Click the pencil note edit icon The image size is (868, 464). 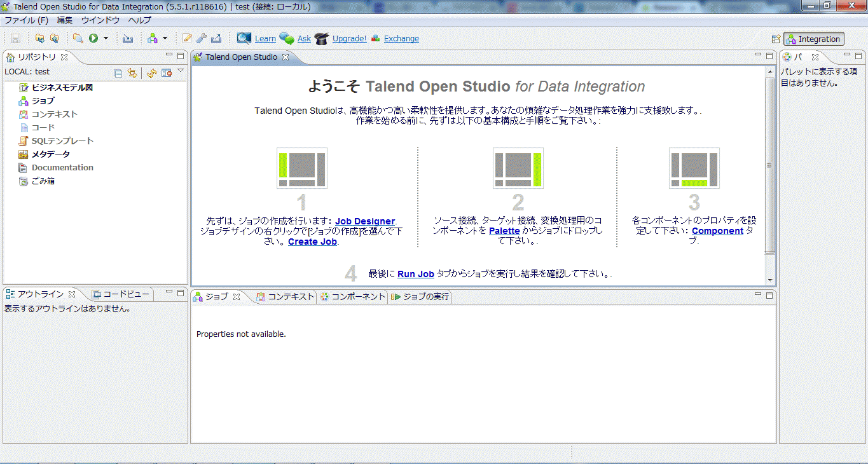[x=187, y=39]
